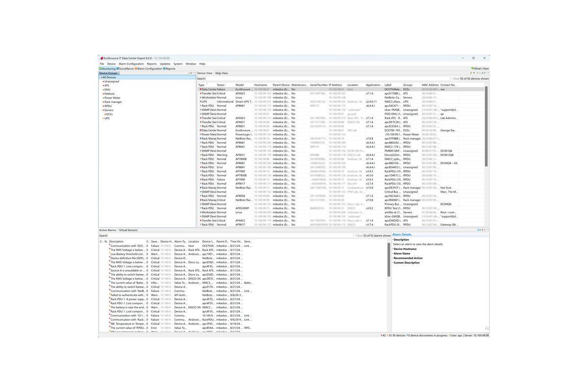The width and height of the screenshot is (588, 392).
Task: Switch to the Map View tab
Action: click(221, 73)
